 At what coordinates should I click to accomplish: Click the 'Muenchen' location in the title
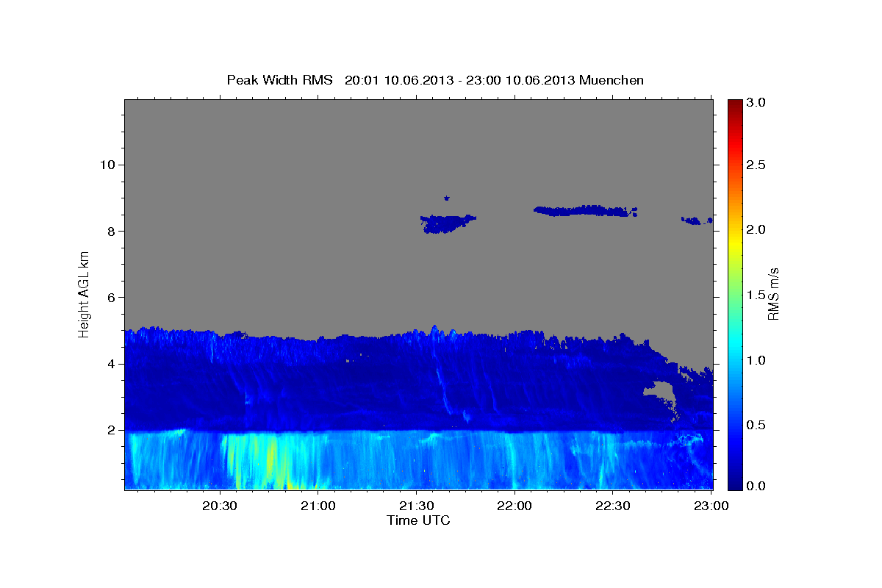tap(612, 79)
